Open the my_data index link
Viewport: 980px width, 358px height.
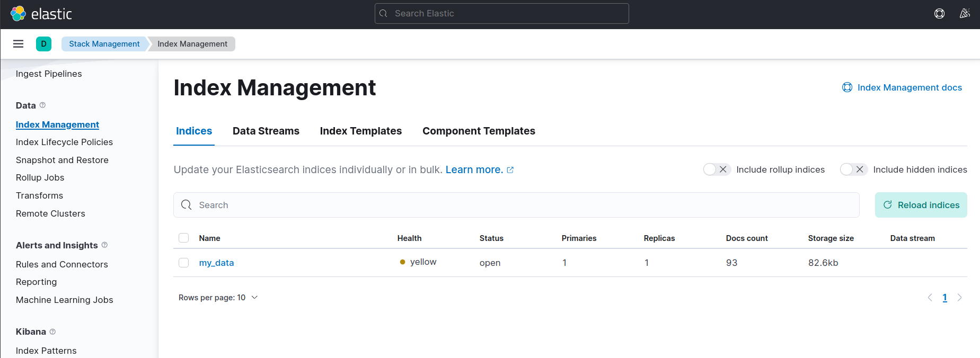(216, 263)
